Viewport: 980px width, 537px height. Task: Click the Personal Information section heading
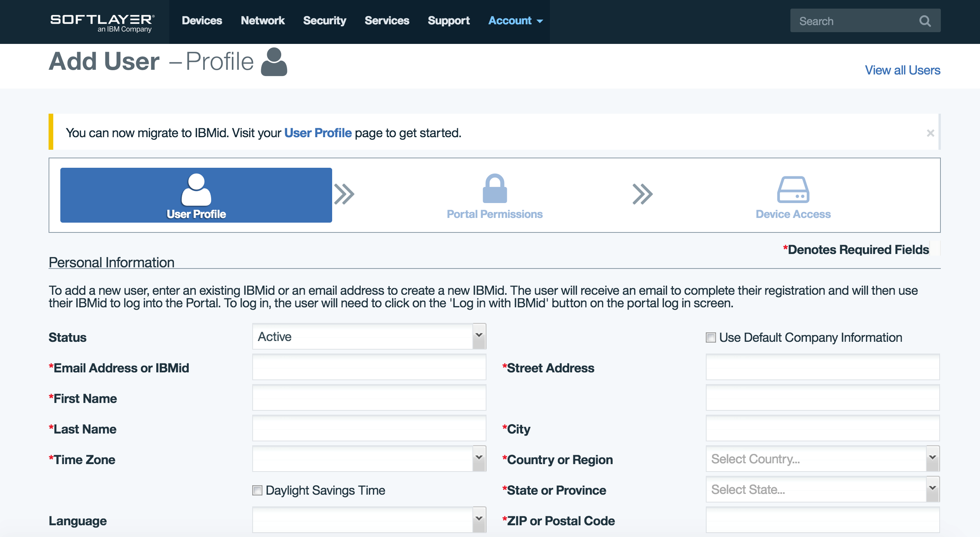112,262
